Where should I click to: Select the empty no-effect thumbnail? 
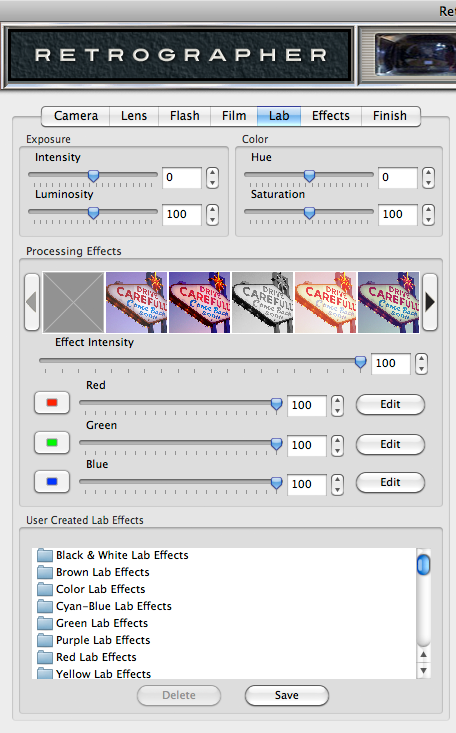point(73,302)
